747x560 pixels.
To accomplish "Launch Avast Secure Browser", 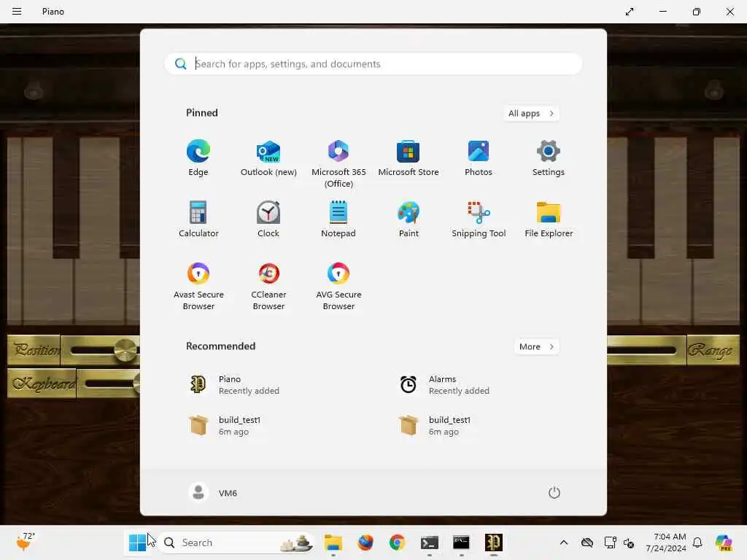I will [x=198, y=286].
